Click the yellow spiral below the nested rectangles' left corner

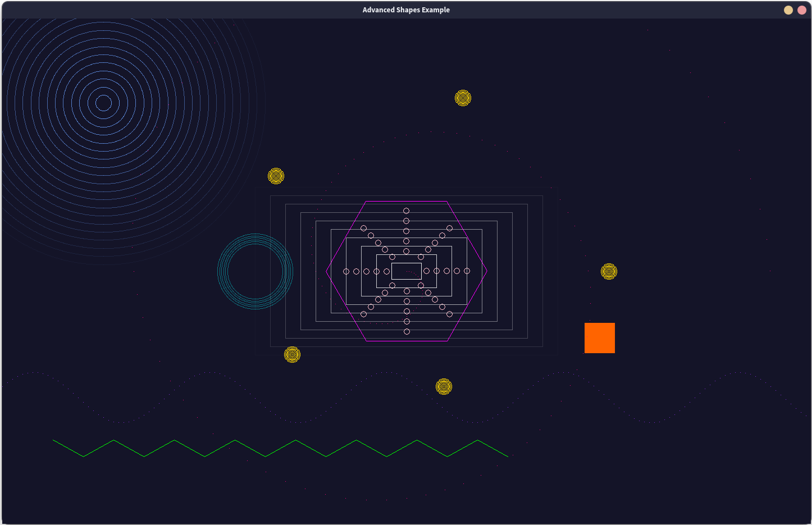[292, 355]
